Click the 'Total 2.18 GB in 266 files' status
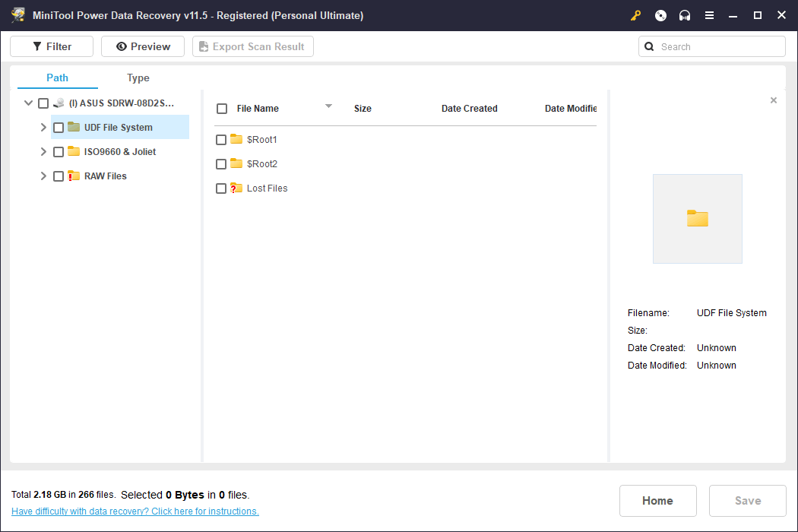This screenshot has height=532, width=798. [63, 495]
